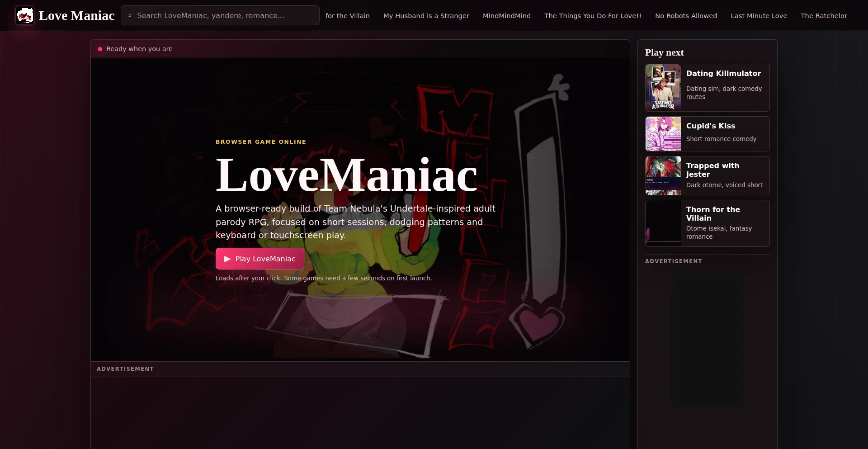This screenshot has width=868, height=449.
Task: Click the play triangle in Play LoveManiac
Action: [x=227, y=259]
